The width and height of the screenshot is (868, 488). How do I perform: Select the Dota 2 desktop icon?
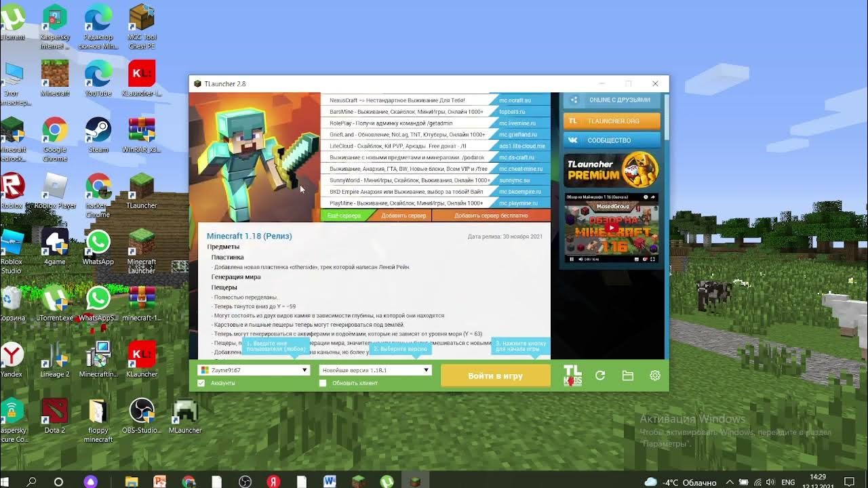click(55, 416)
